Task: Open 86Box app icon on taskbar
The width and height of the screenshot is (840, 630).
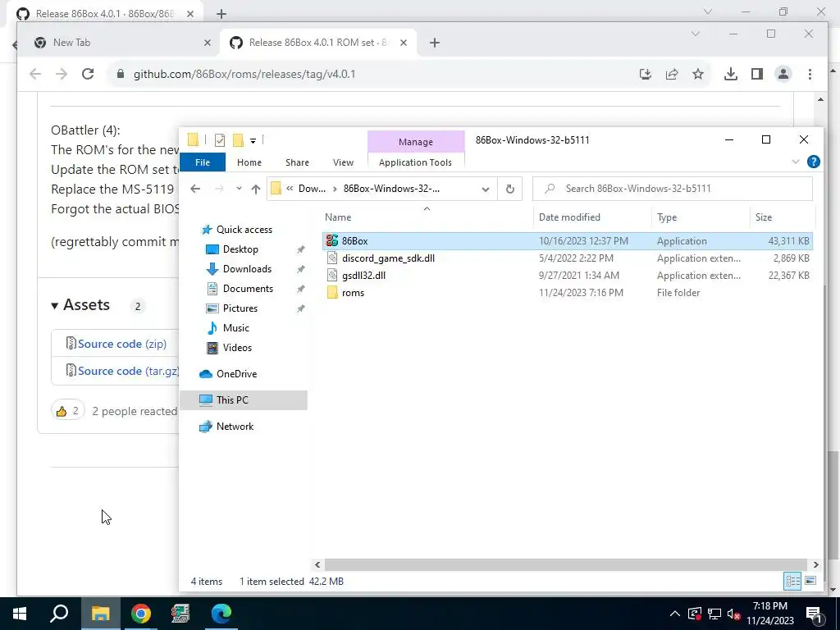Action: [x=180, y=614]
